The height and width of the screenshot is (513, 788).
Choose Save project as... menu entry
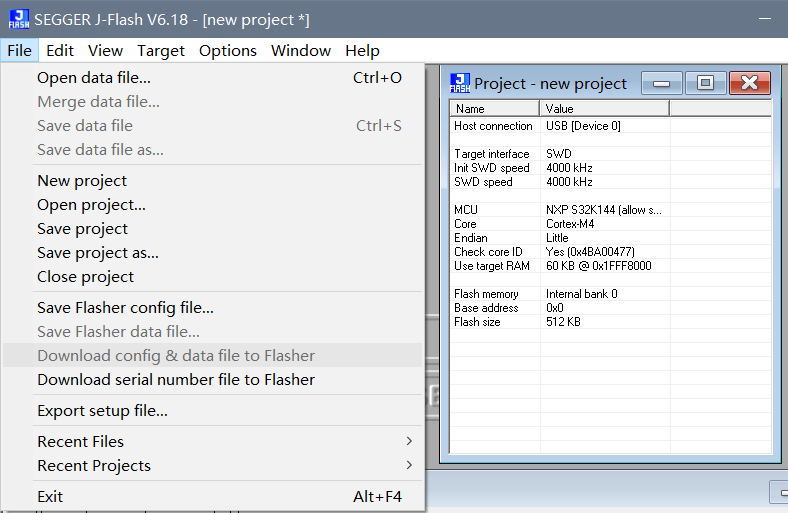point(212,253)
